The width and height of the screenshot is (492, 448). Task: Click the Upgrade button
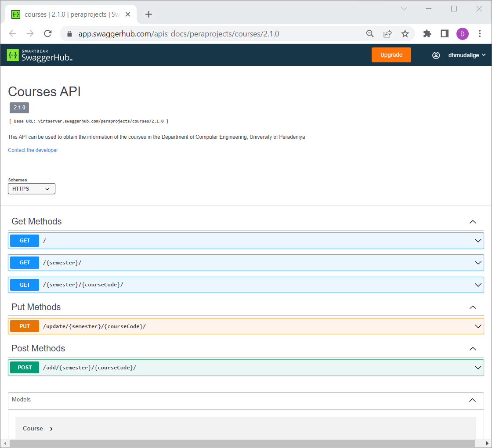click(391, 55)
